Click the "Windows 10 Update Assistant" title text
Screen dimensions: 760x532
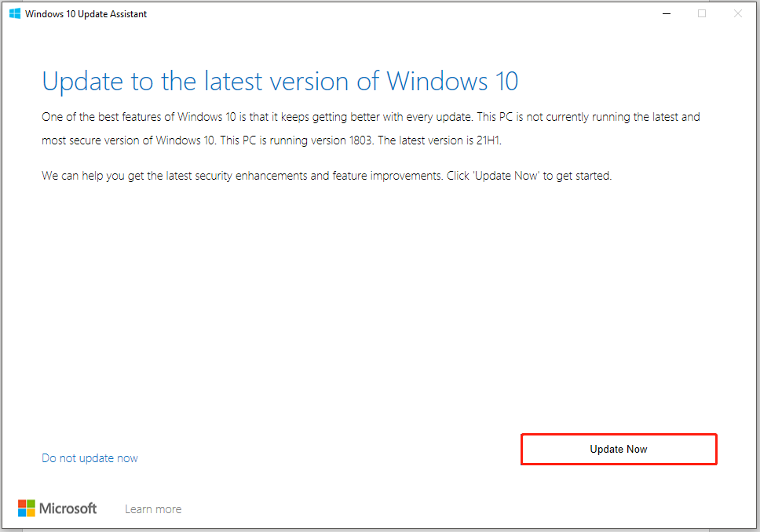coord(86,14)
